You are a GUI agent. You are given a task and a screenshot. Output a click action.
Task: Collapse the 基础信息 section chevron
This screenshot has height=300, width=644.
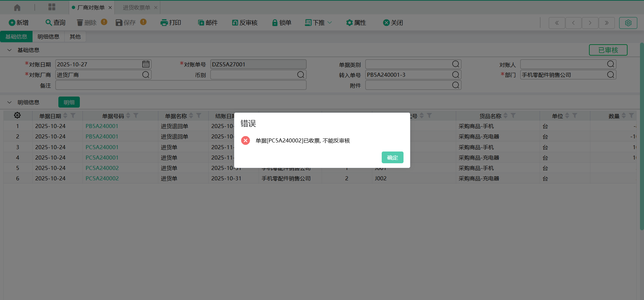coord(9,50)
